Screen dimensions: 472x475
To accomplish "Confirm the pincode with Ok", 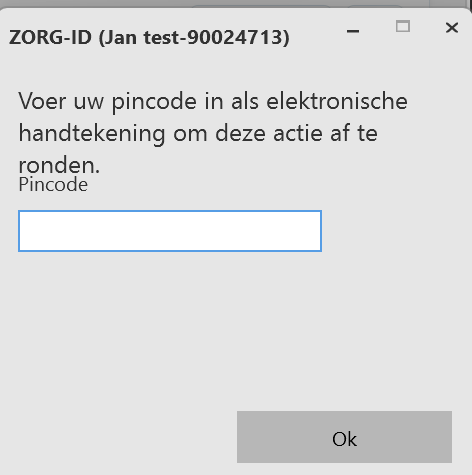I will point(344,437).
